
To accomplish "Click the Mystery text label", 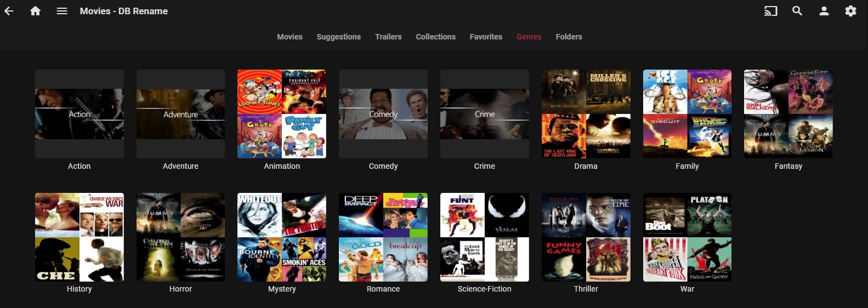I will tap(282, 289).
